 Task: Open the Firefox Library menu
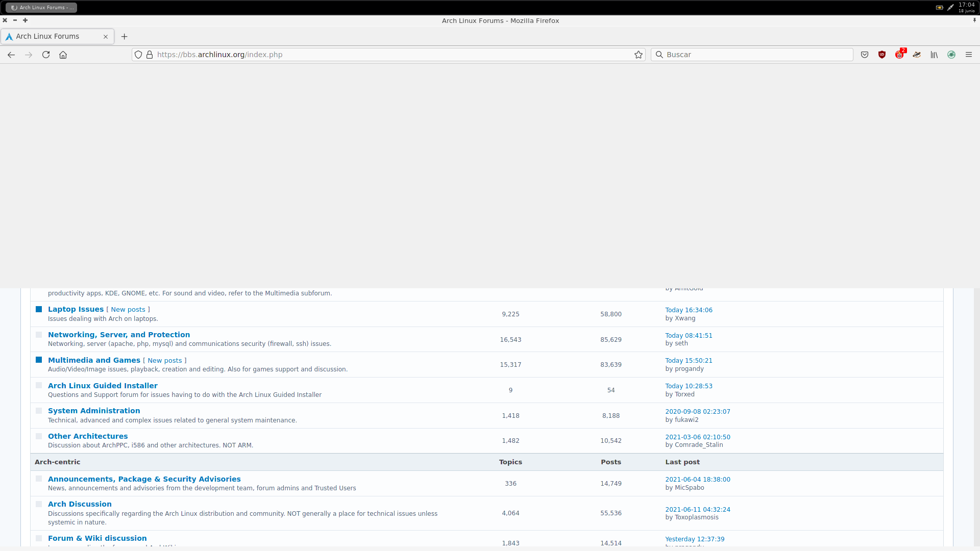pyautogui.click(x=934, y=55)
